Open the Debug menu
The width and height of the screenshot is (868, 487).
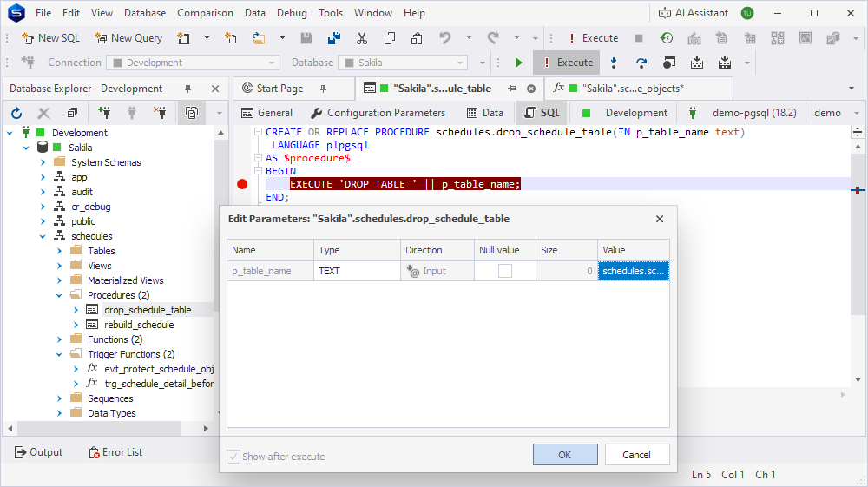point(292,13)
